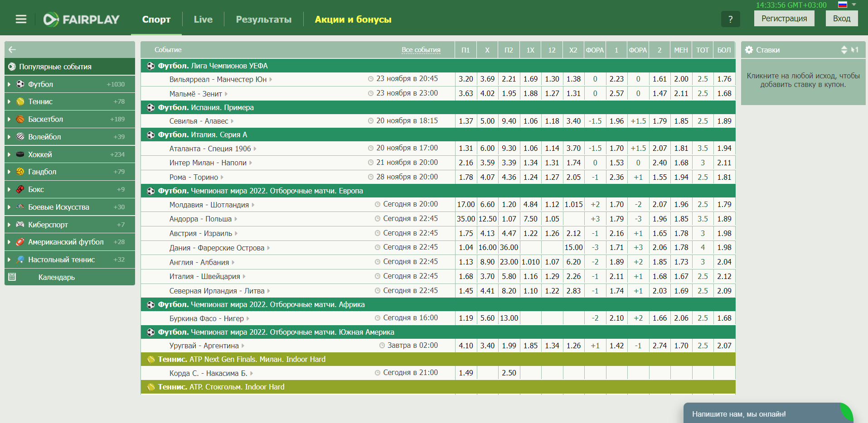Click the basketball icon for Баскетбол
The width and height of the screenshot is (868, 423).
20,119
